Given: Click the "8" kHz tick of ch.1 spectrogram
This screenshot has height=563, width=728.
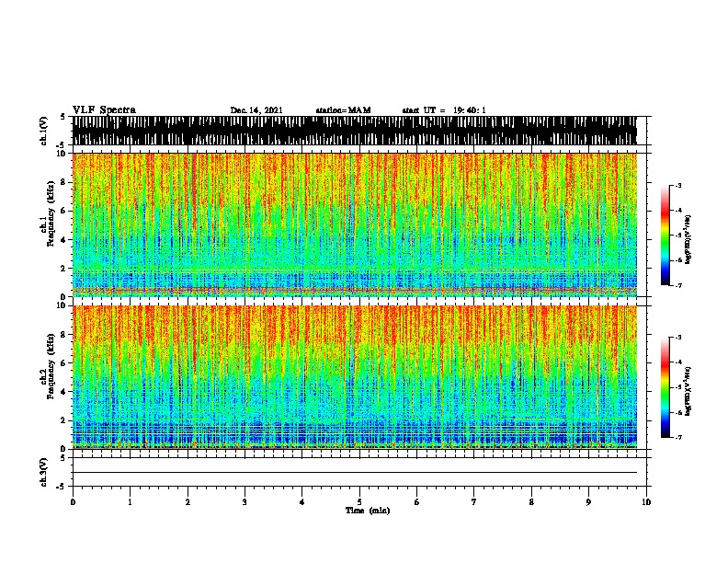Looking at the screenshot, I should point(64,182).
